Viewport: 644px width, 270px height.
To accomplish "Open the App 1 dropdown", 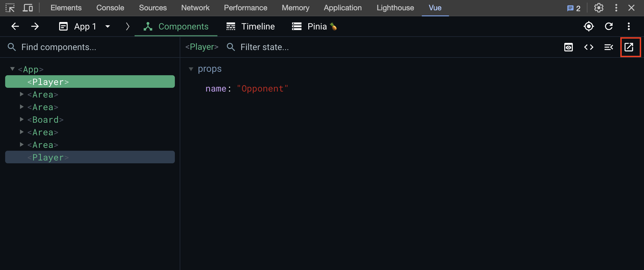I will 108,26.
